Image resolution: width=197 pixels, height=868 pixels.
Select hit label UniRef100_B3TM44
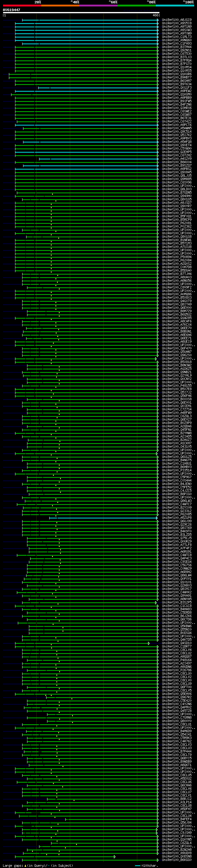coord(177,47)
